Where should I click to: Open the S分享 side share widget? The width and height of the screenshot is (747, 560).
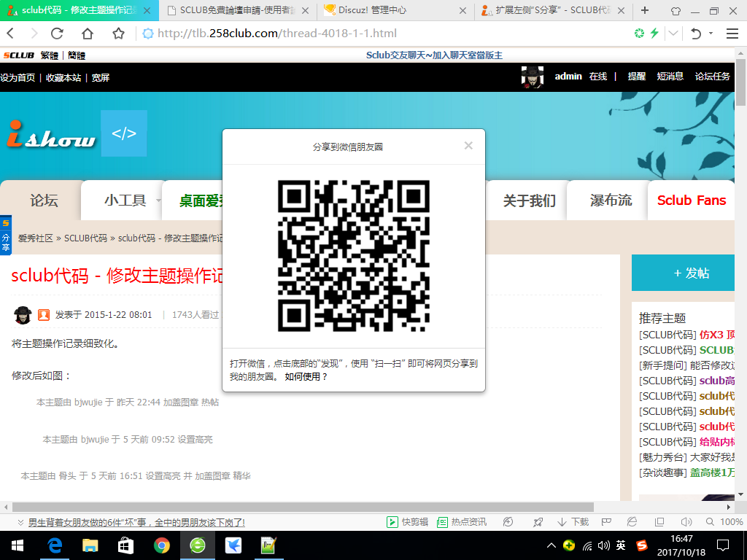6,236
